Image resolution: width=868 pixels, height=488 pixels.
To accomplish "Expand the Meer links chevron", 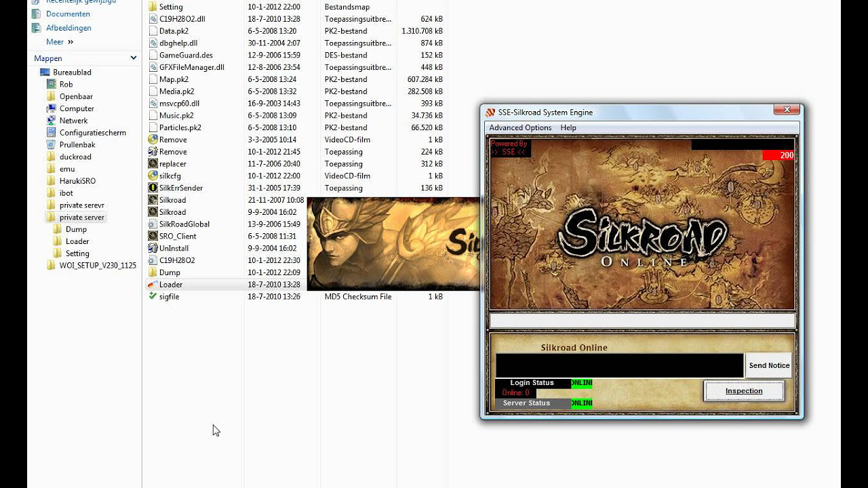I will click(x=71, y=42).
